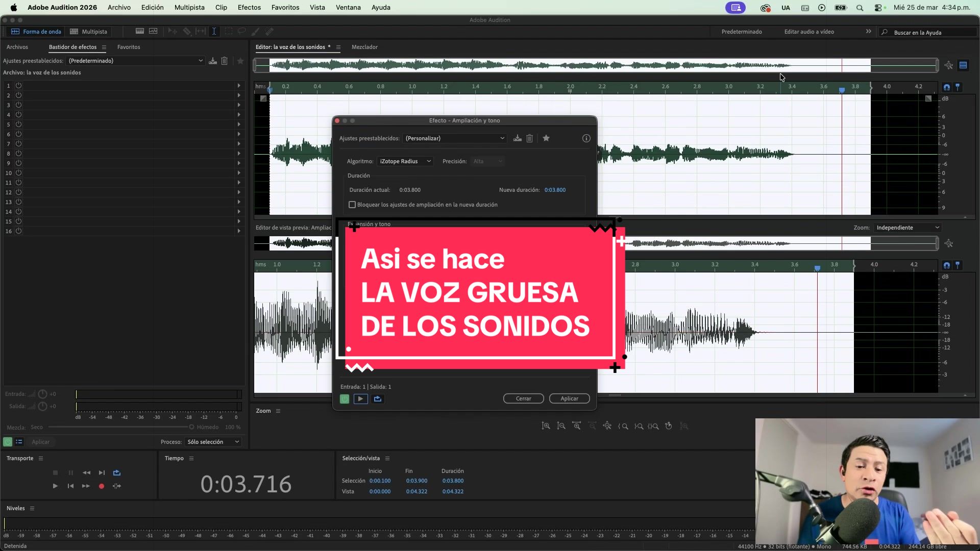Image resolution: width=980 pixels, height=551 pixels.
Task: Select Forma de onda view button
Action: (36, 32)
